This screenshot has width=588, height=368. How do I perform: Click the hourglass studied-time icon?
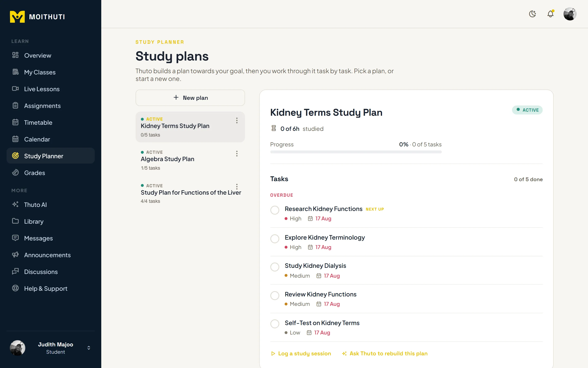tap(274, 128)
